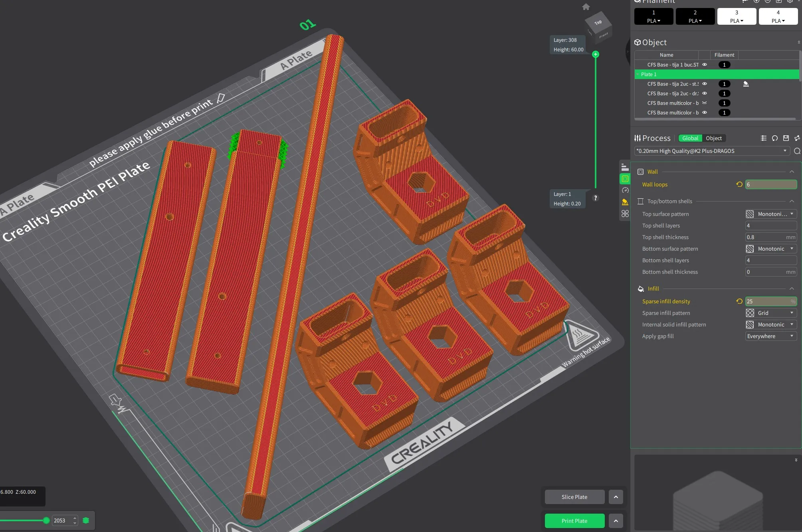The height and width of the screenshot is (532, 802).
Task: Hide CFS Base - tija 2uc - st object
Action: click(705, 84)
